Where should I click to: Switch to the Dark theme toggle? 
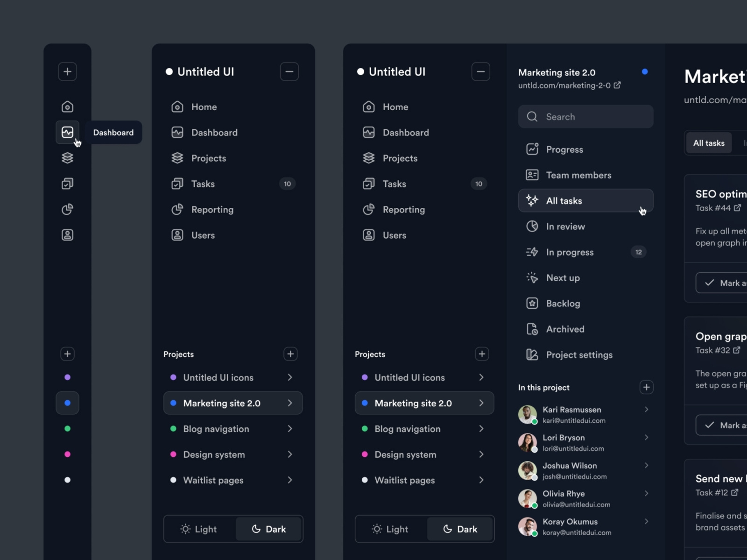[268, 529]
